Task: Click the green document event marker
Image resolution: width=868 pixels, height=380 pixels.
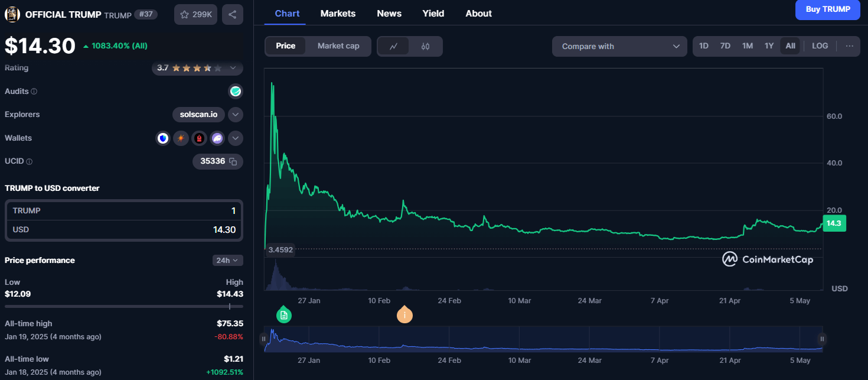Action: coord(284,315)
